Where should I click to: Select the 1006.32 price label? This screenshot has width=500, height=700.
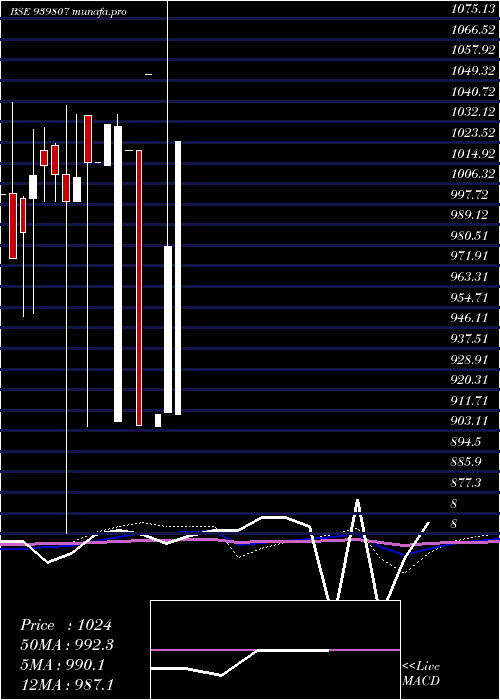[x=473, y=174]
